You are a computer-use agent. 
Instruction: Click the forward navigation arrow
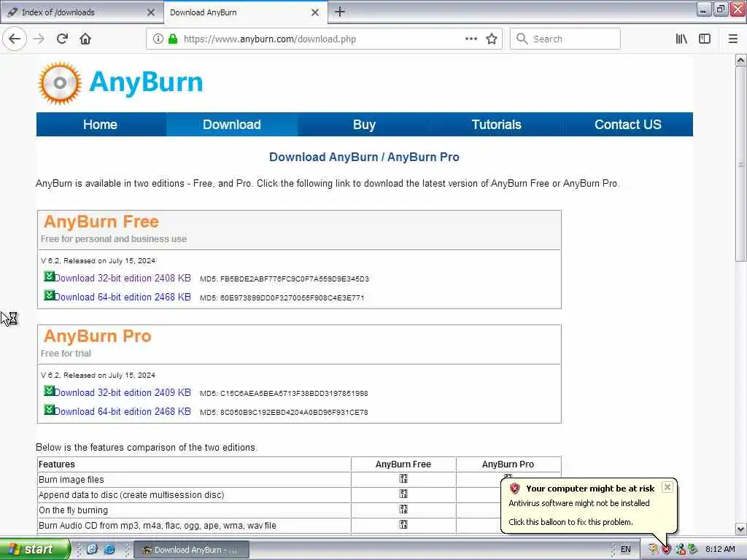click(39, 39)
